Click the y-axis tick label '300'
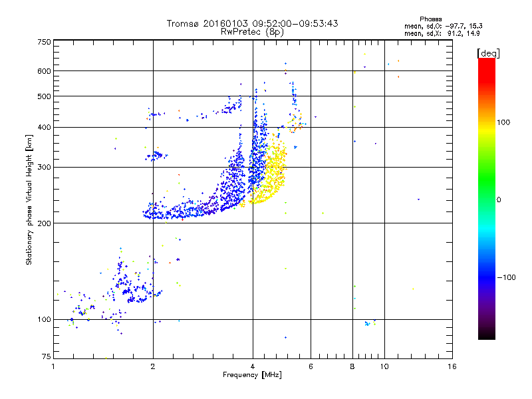The width and height of the screenshot is (532, 399). [x=44, y=168]
